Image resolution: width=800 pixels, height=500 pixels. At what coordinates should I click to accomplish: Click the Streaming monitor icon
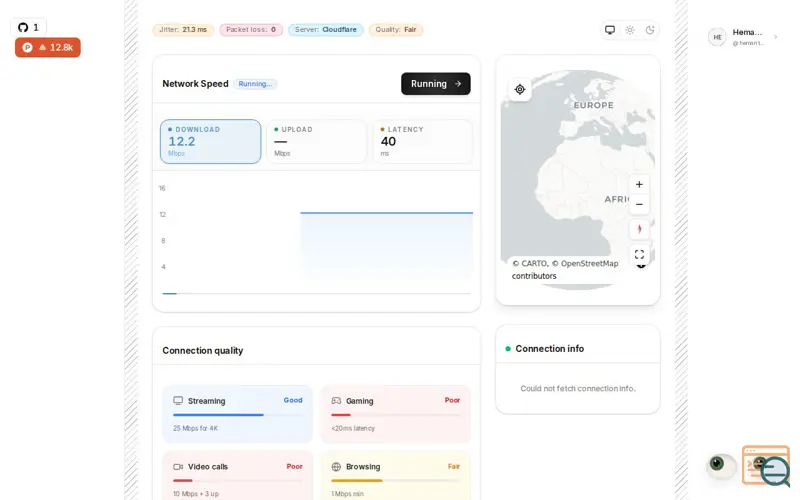pos(178,401)
